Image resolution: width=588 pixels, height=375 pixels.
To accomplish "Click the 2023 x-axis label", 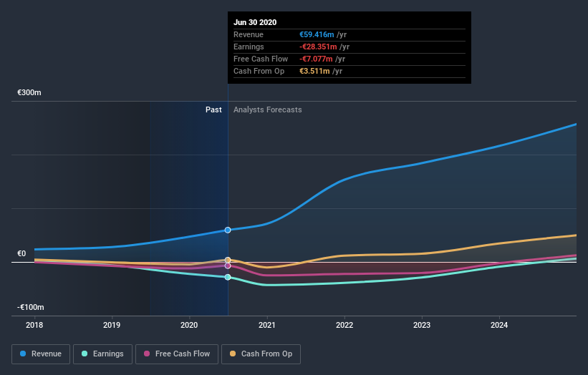I will pos(422,325).
